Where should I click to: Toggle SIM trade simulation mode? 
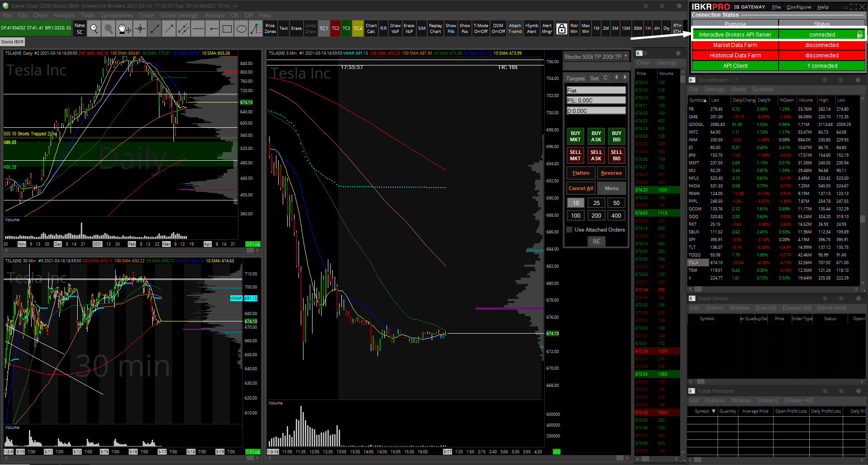(422, 28)
